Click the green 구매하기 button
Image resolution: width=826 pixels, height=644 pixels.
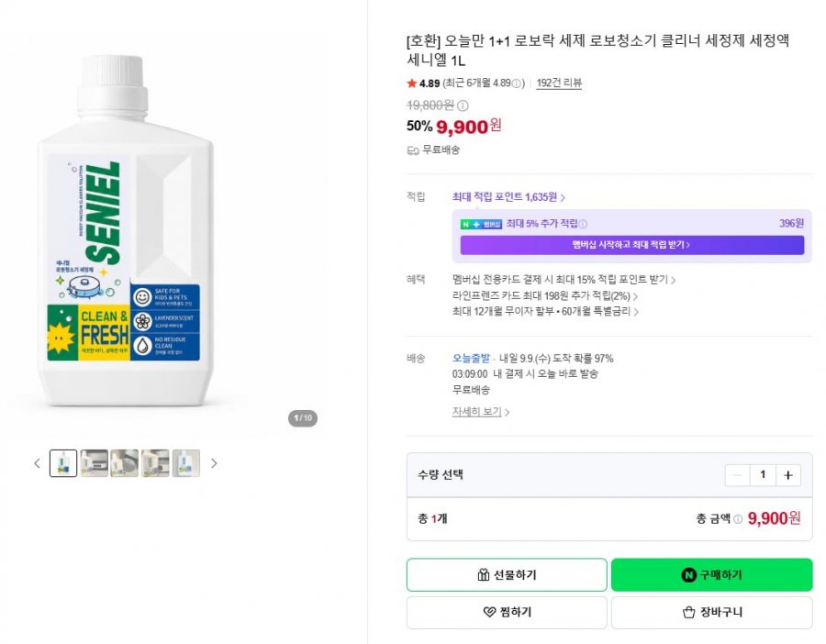[711, 575]
